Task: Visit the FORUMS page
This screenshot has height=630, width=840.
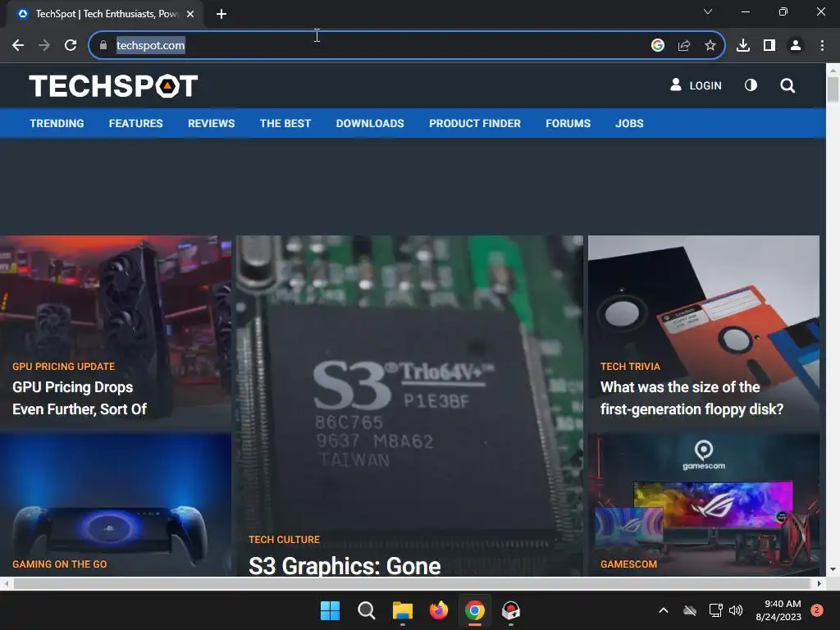Action: (568, 123)
